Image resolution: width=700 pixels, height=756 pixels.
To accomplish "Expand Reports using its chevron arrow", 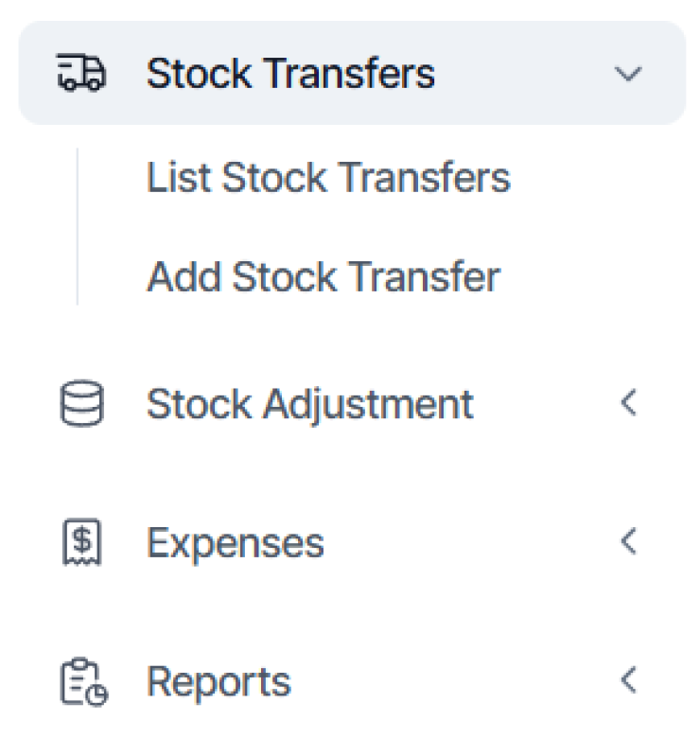I will pyautogui.click(x=628, y=680).
